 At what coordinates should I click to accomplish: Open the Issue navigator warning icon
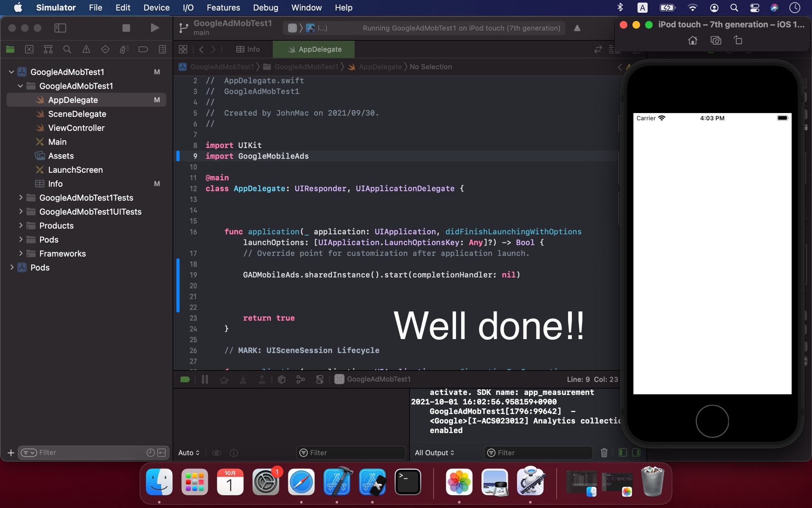[86, 50]
